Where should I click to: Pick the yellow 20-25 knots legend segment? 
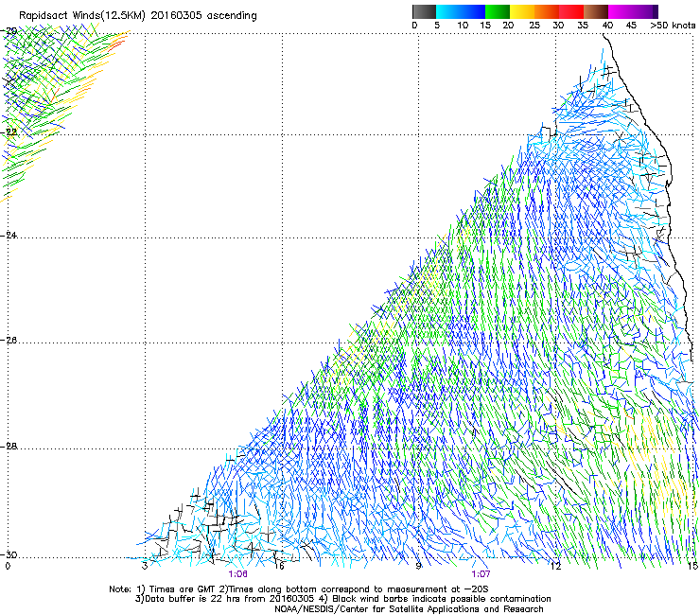(x=522, y=11)
